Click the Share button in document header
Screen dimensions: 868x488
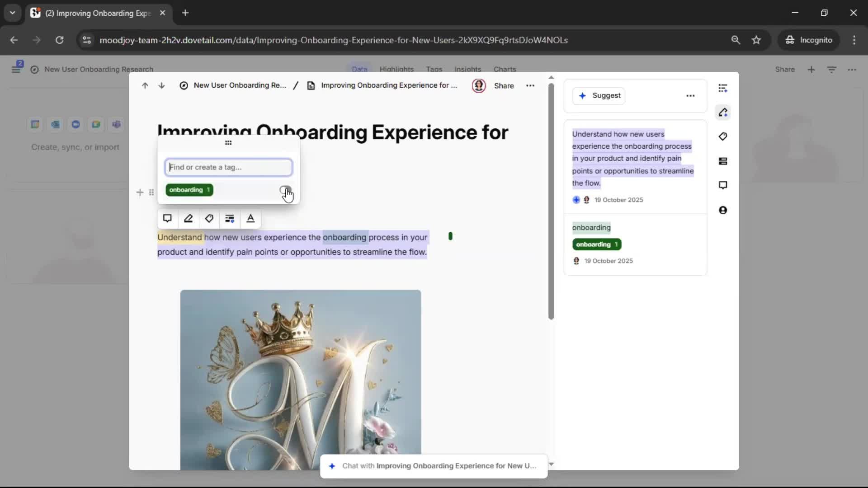[x=504, y=86]
